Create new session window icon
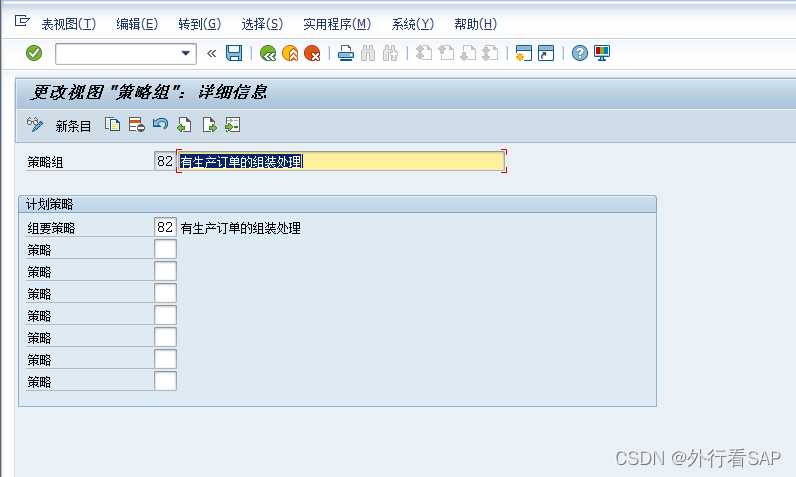The height and width of the screenshot is (477, 796). tap(523, 53)
